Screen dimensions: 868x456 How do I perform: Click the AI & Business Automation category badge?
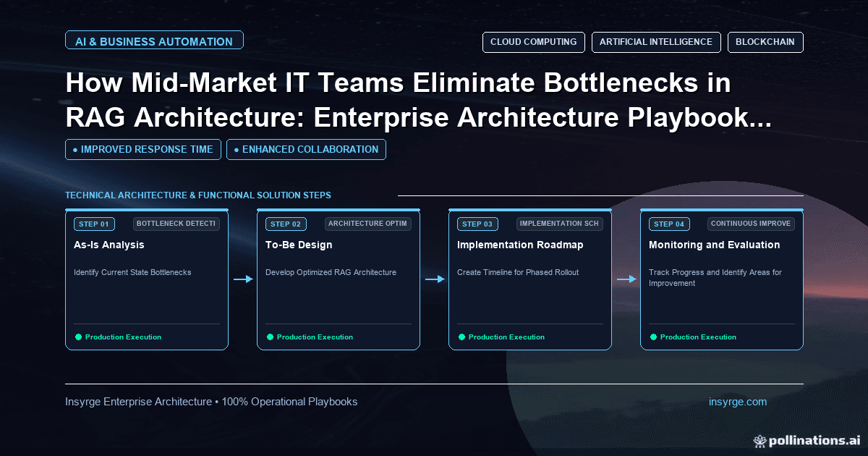pyautogui.click(x=154, y=41)
